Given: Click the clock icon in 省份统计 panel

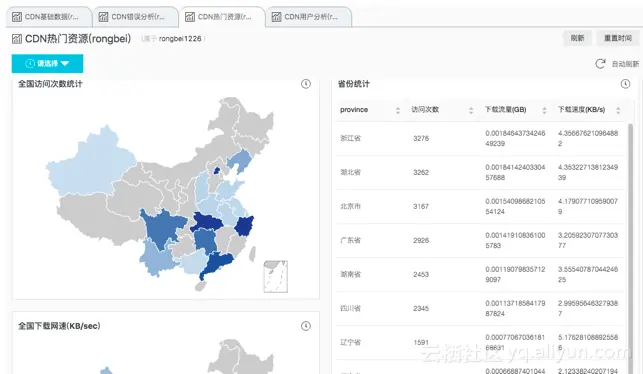Looking at the screenshot, I should 625,84.
